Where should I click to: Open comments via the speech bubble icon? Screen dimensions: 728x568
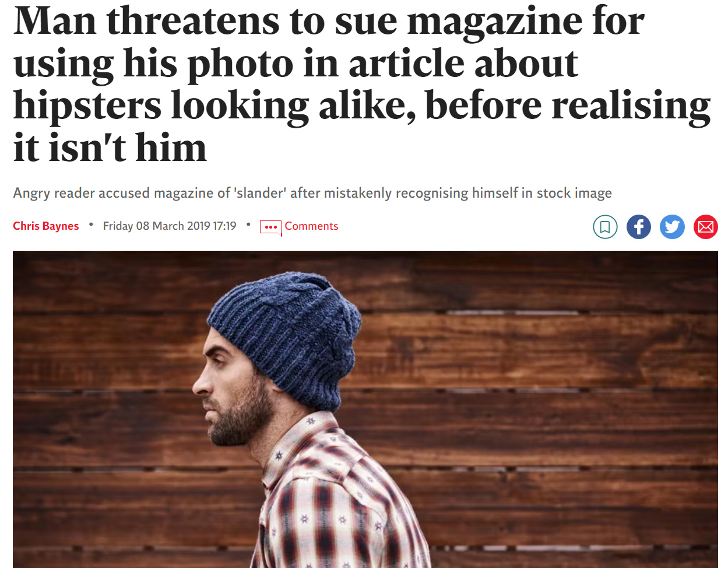pos(270,227)
